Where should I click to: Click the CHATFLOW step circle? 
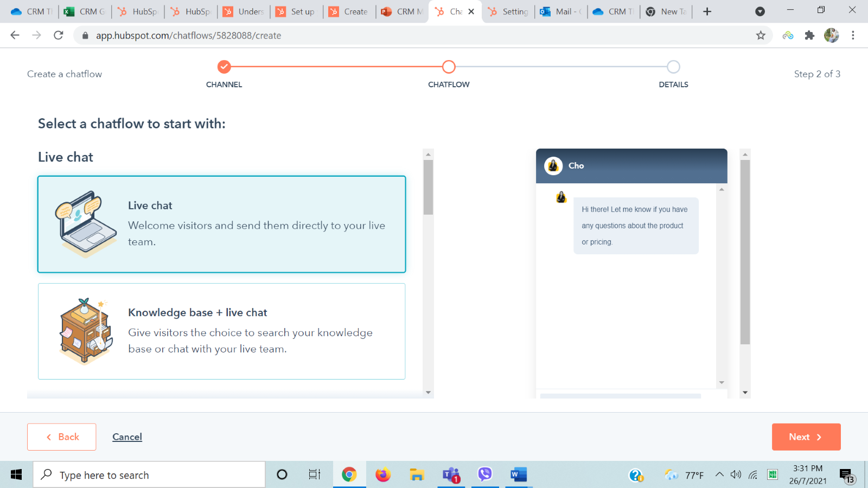pyautogui.click(x=449, y=67)
